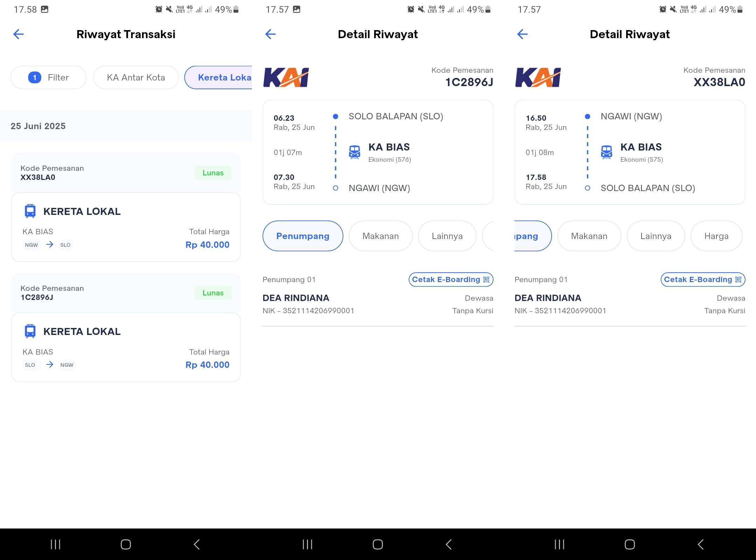Open the Filter options chip
The height and width of the screenshot is (560, 756).
49,77
